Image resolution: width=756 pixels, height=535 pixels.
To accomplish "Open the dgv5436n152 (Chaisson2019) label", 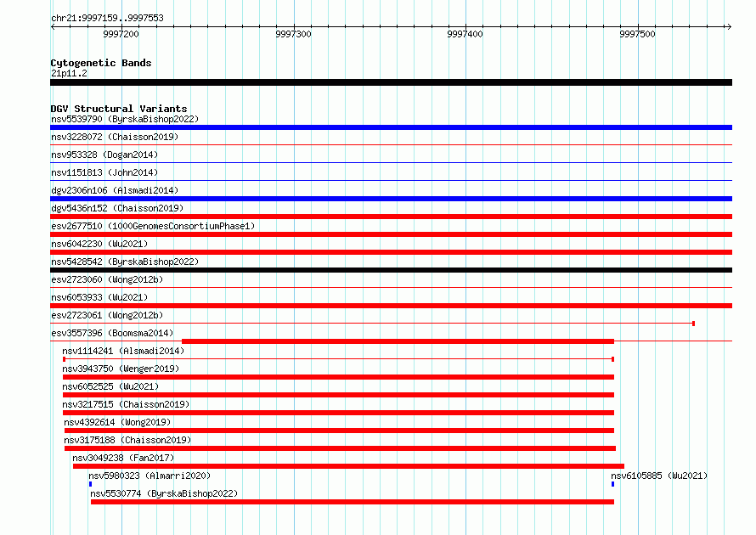I will [x=117, y=208].
